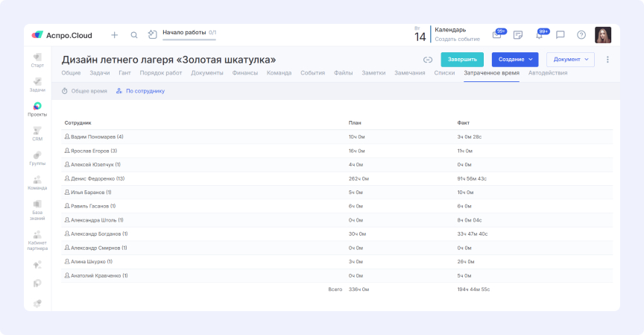This screenshot has height=335, width=644.
Task: Switch to the 'Гант' tab
Action: (124, 73)
